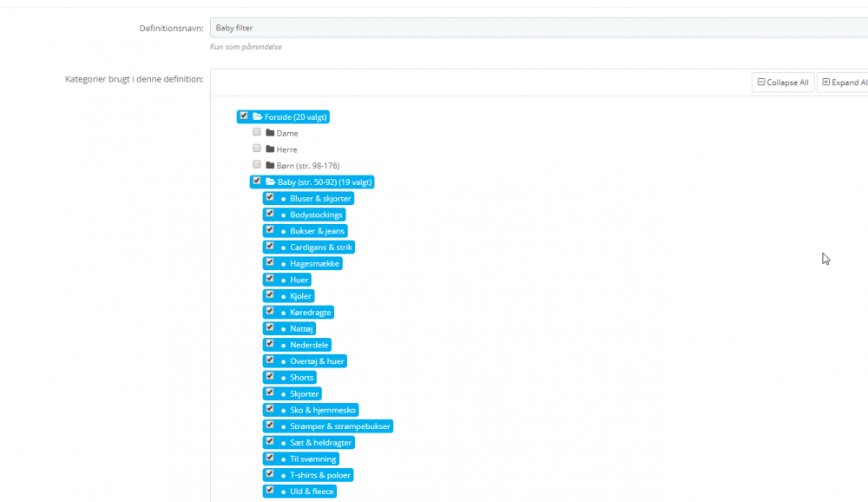
Task: Click the Køredragte category label
Action: [311, 313]
